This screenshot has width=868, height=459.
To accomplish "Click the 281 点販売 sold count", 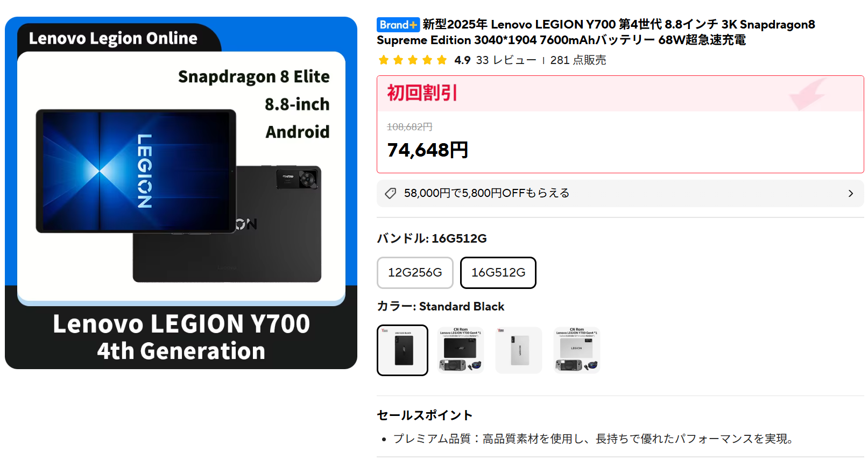I will (x=578, y=60).
